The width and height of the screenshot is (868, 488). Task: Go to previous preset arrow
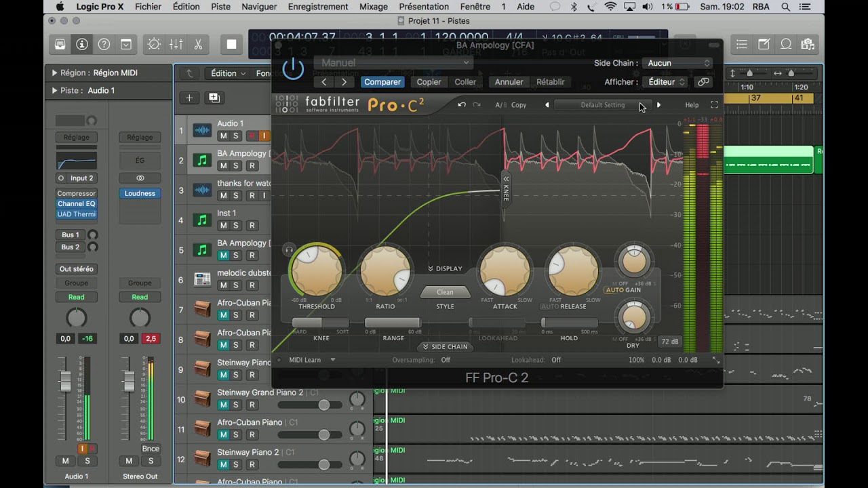tap(324, 82)
